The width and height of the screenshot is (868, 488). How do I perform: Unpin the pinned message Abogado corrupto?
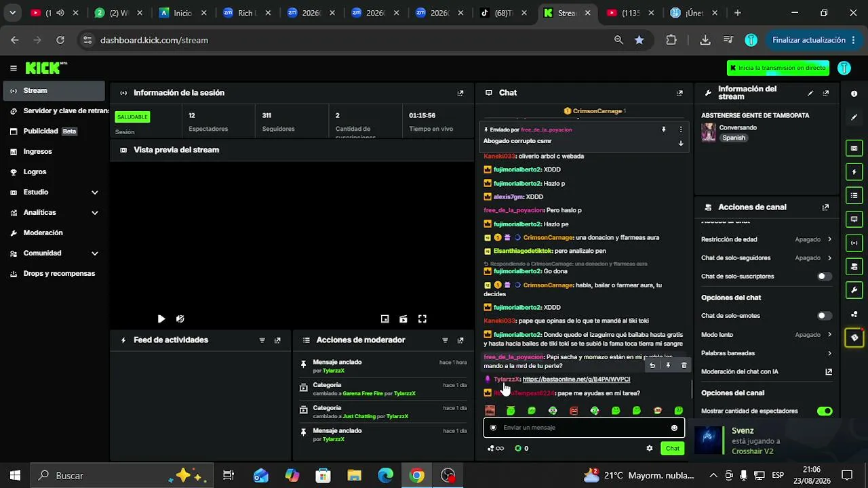coord(664,129)
